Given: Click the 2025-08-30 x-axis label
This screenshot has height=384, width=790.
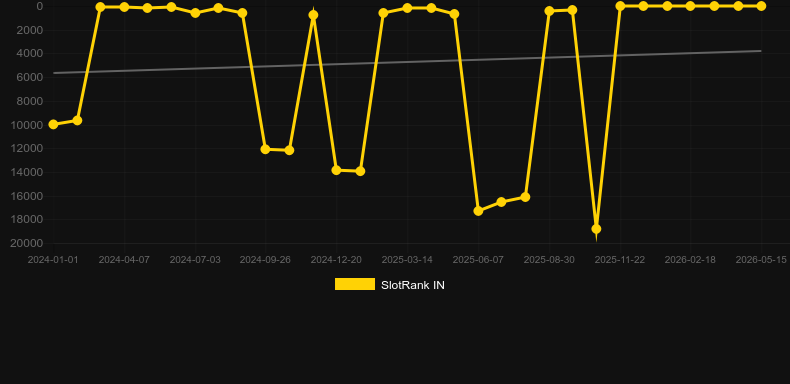Looking at the screenshot, I should pyautogui.click(x=549, y=260).
